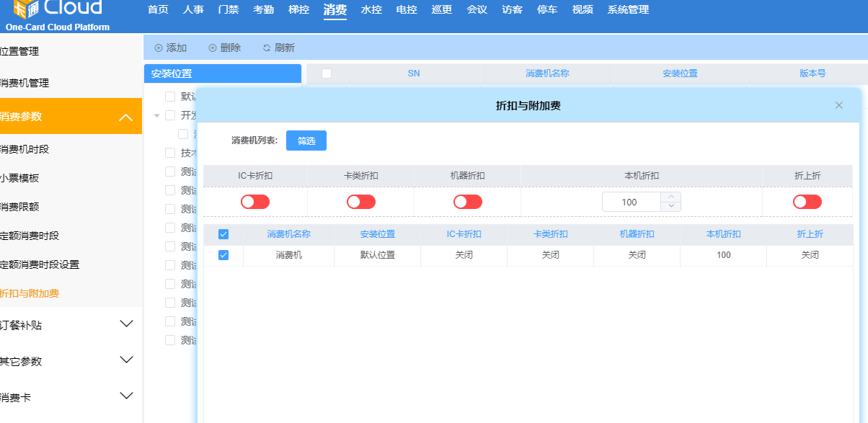Click the 刷新 (refresh) icon
The height and width of the screenshot is (423, 868).
tap(267, 48)
